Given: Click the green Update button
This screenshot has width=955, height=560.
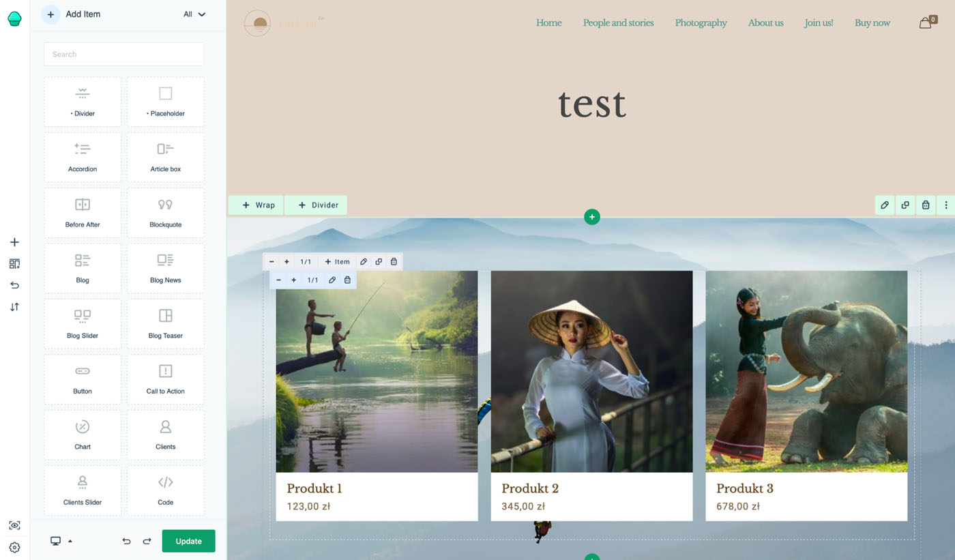Looking at the screenshot, I should [188, 541].
